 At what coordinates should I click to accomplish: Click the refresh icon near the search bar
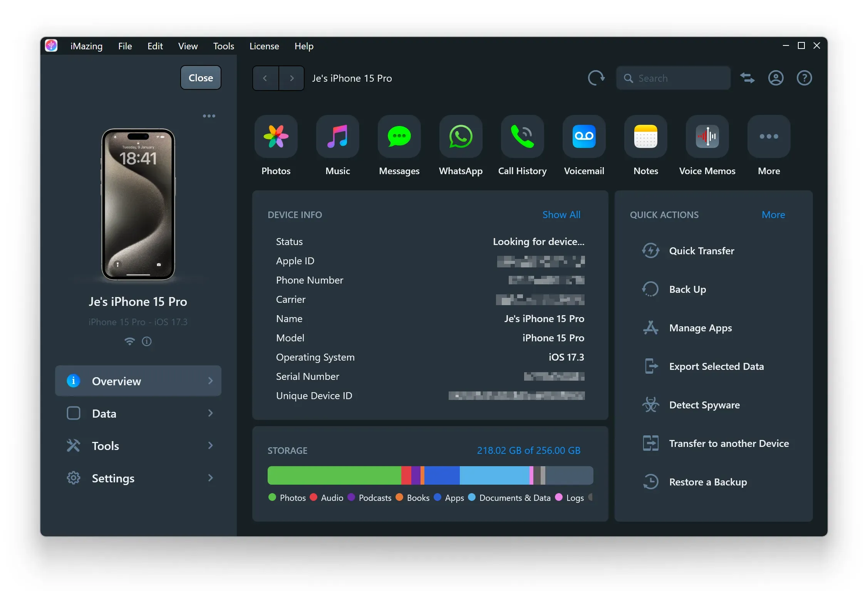(x=596, y=78)
